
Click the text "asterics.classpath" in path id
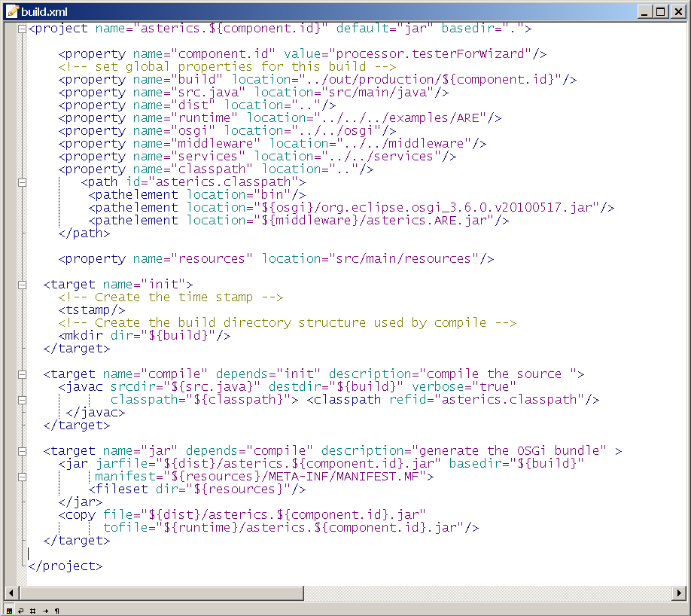223,181
